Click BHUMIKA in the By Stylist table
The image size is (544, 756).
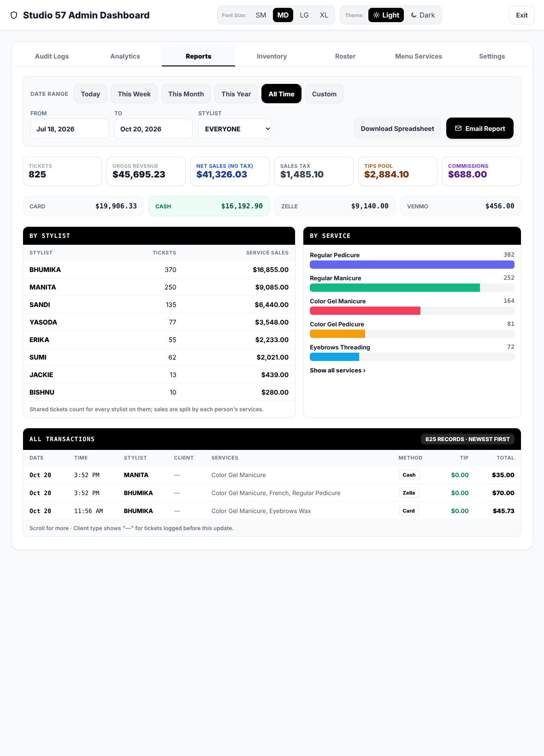coord(45,270)
